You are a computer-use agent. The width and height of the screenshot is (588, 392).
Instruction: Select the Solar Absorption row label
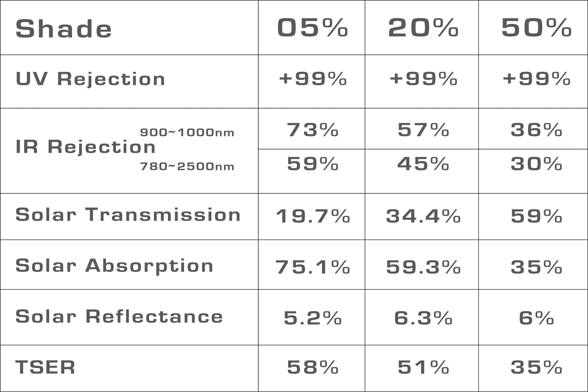click(114, 265)
